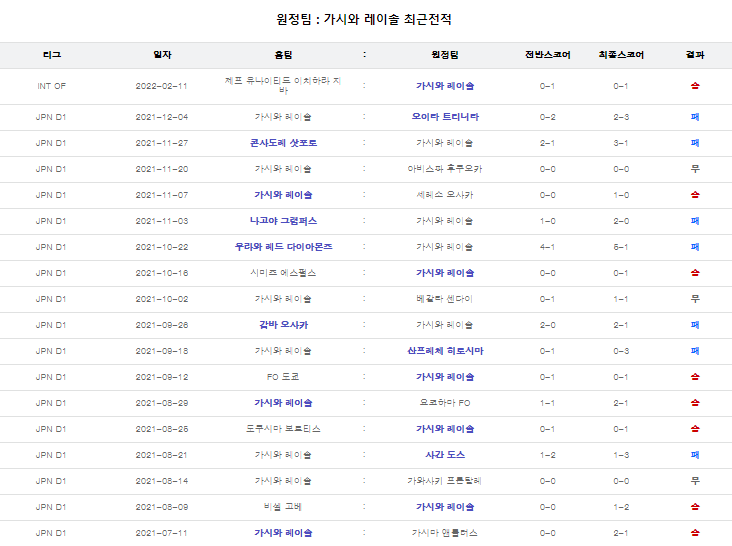Click the home team FC 도쿄
732x546 pixels.
tap(283, 377)
